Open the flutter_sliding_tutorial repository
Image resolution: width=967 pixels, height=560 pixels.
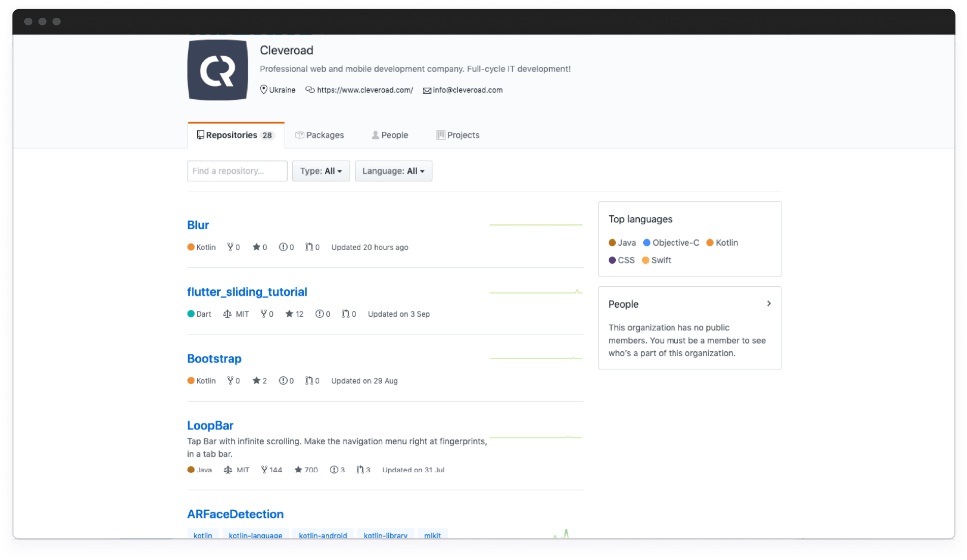pos(247,292)
